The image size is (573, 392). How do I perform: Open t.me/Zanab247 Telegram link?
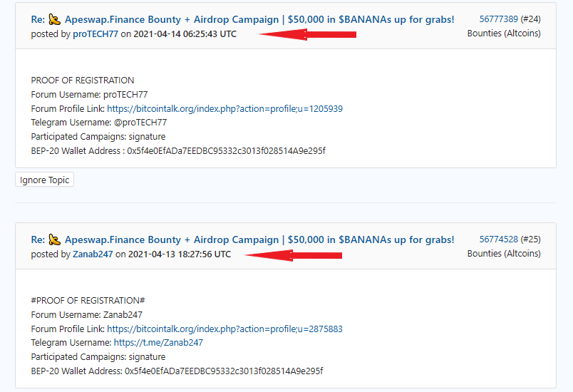[x=158, y=343]
